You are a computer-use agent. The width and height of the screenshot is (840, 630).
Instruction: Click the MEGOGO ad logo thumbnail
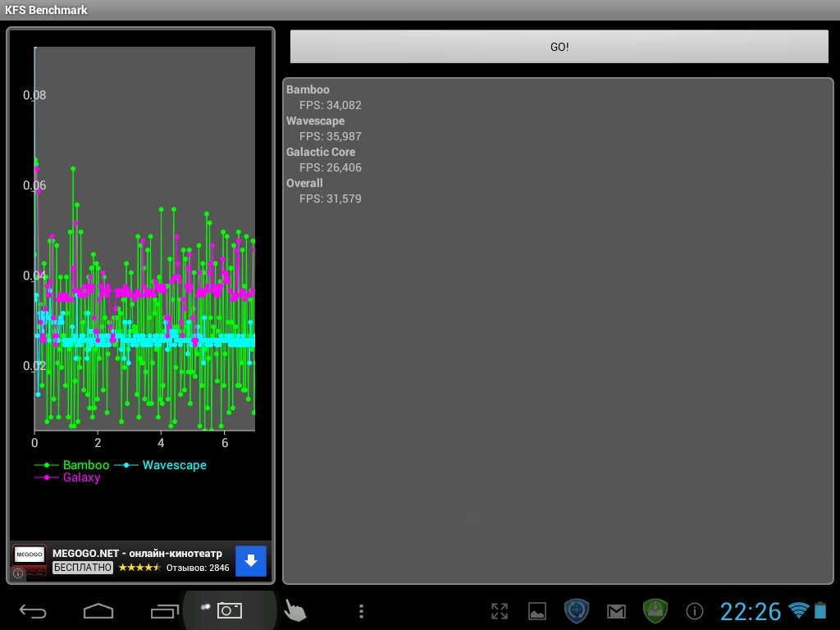[x=30, y=555]
